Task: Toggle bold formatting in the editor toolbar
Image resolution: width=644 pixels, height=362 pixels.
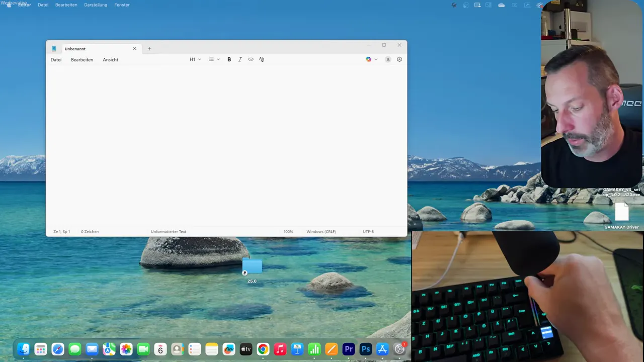Action: click(x=229, y=59)
